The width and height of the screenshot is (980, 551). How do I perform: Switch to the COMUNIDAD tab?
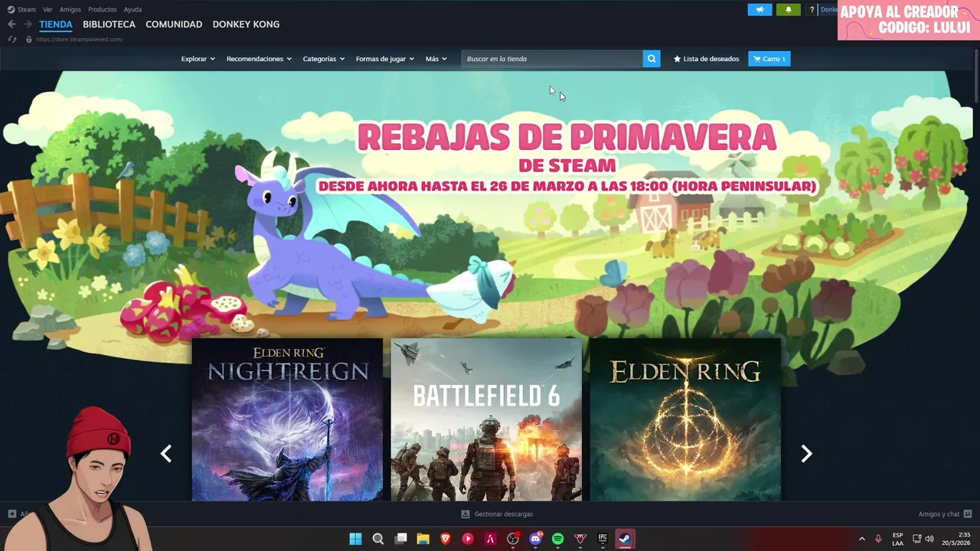point(174,24)
